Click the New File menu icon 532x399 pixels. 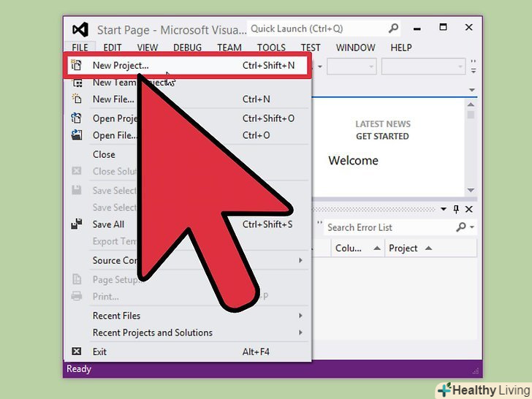[77, 99]
